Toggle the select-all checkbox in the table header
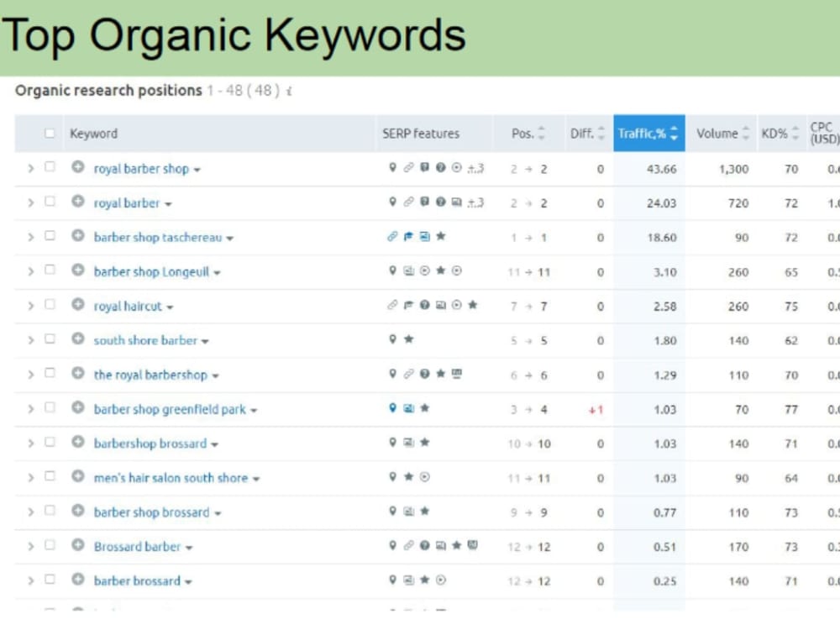This screenshot has height=630, width=840. pos(50,133)
